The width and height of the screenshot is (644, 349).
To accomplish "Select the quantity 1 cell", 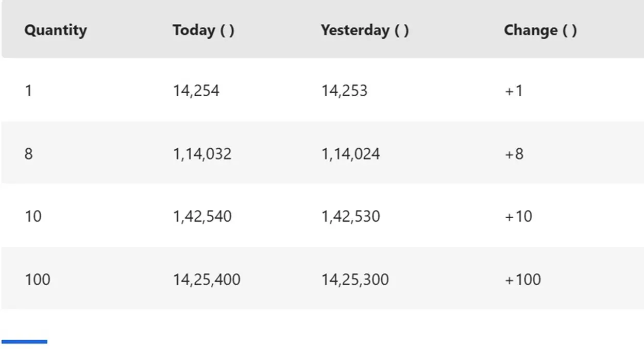I will pos(28,91).
